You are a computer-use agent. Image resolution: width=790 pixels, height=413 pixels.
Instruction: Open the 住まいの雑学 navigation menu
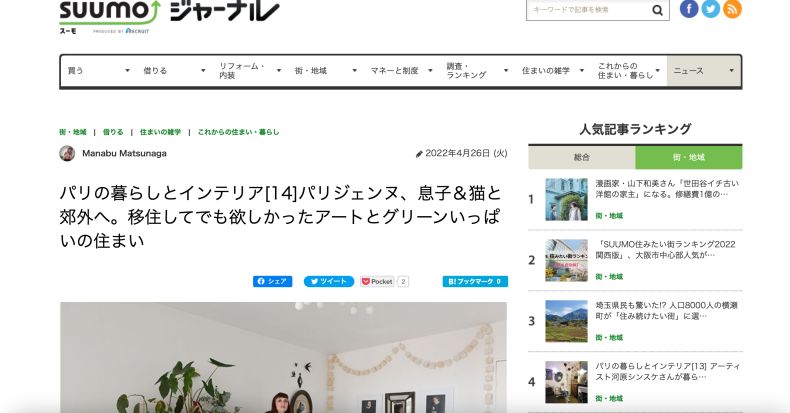pyautogui.click(x=553, y=71)
